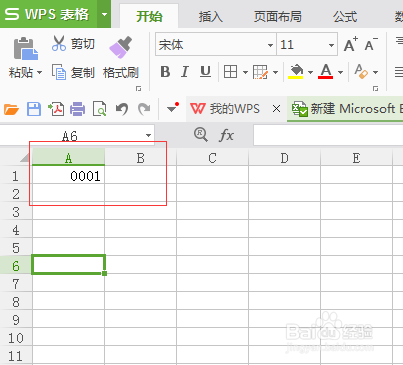Select column A header
Image resolution: width=403 pixels, height=365 pixels.
pyautogui.click(x=68, y=158)
